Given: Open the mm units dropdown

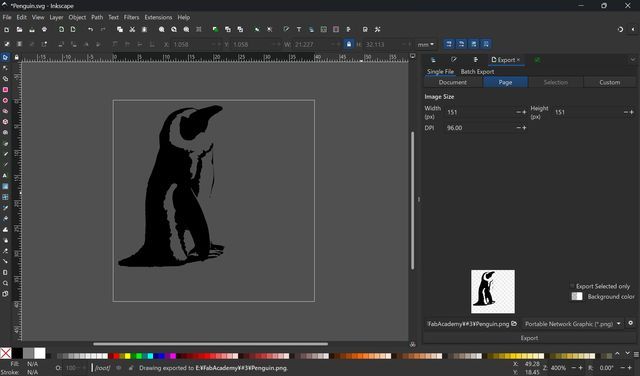Looking at the screenshot, I should [x=426, y=44].
